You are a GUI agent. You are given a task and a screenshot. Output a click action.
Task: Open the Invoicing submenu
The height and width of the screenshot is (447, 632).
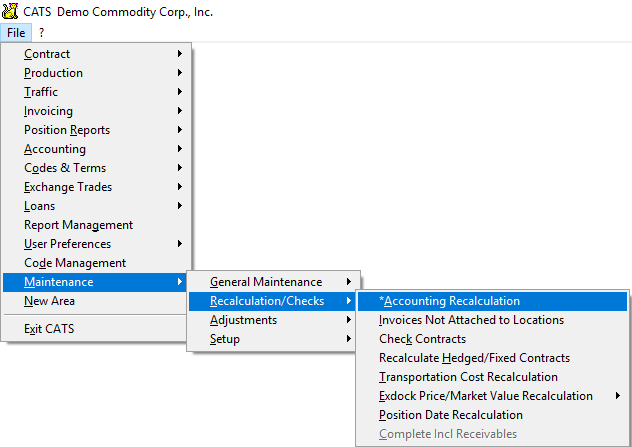pyautogui.click(x=94, y=110)
